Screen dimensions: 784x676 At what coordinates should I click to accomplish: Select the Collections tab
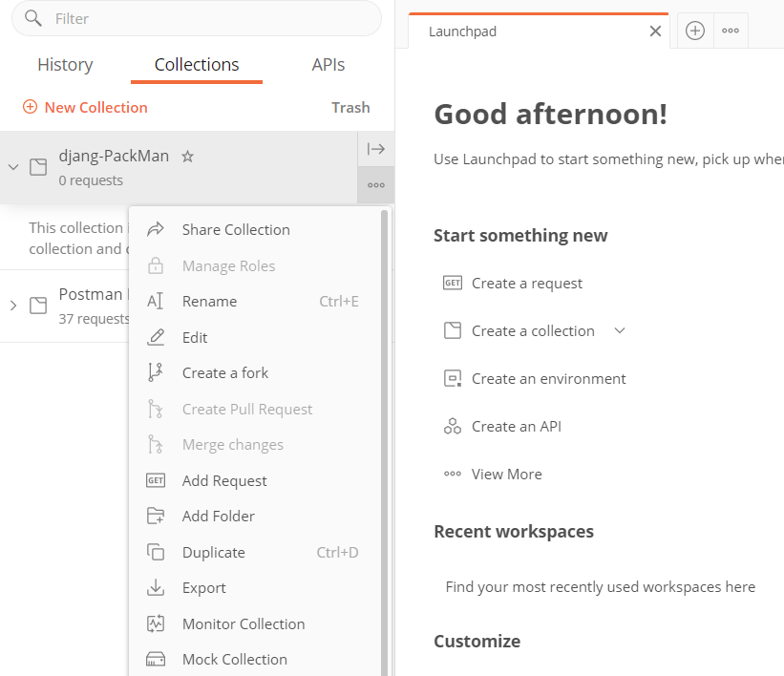click(x=197, y=65)
